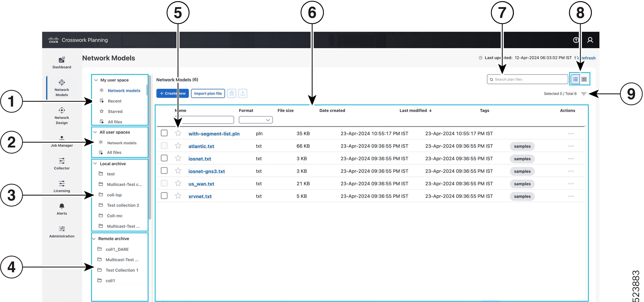Viewport: 644px width, 302px height.
Task: Open actions menu for atlantic.txt
Action: tap(571, 146)
